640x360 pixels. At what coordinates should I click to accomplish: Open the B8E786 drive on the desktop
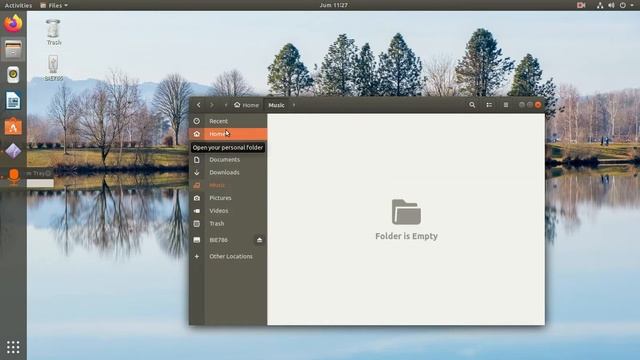[53, 68]
